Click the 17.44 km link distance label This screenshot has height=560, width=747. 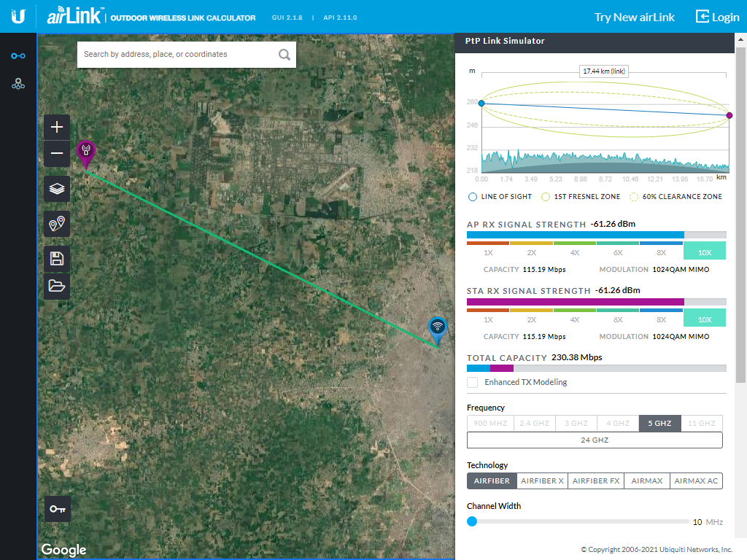604,71
